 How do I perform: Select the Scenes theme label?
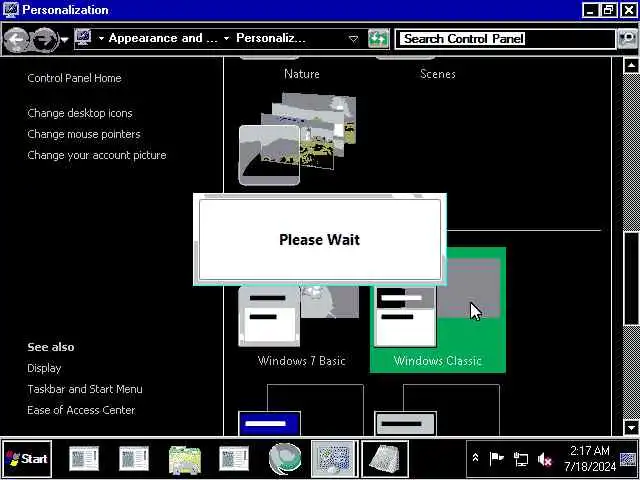[x=438, y=74]
